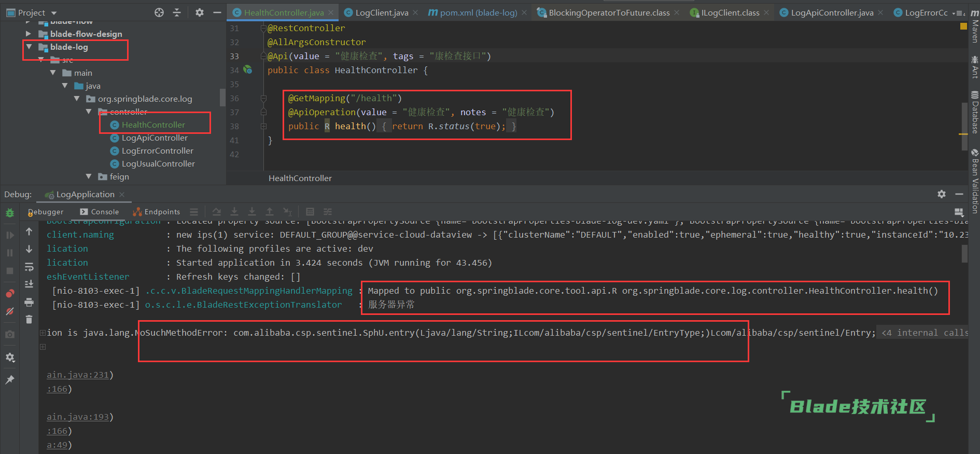
Task: Pin the debug tab with pin icon
Action: coord(10,380)
